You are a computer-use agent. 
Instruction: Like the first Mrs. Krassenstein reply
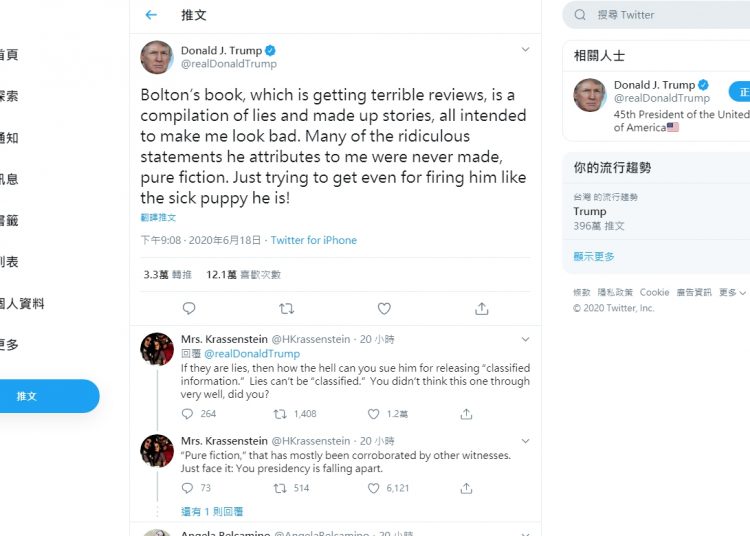[x=374, y=414]
